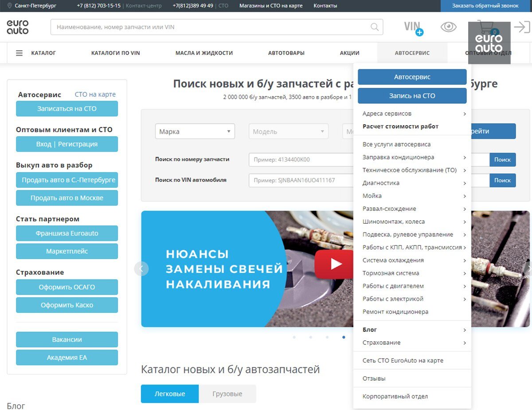
Task: Switch to Легковые tab
Action: 170,394
